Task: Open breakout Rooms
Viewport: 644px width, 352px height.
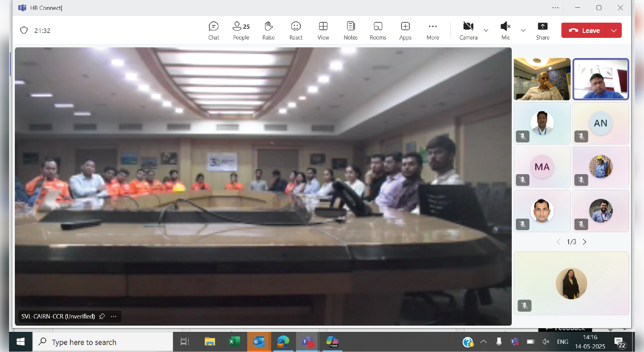Action: point(378,31)
